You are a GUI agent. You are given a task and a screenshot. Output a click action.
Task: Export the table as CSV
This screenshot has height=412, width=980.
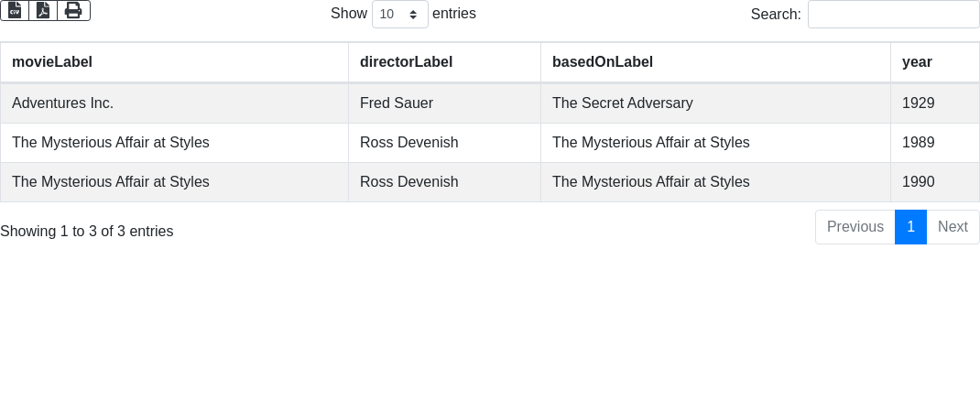[x=15, y=10]
